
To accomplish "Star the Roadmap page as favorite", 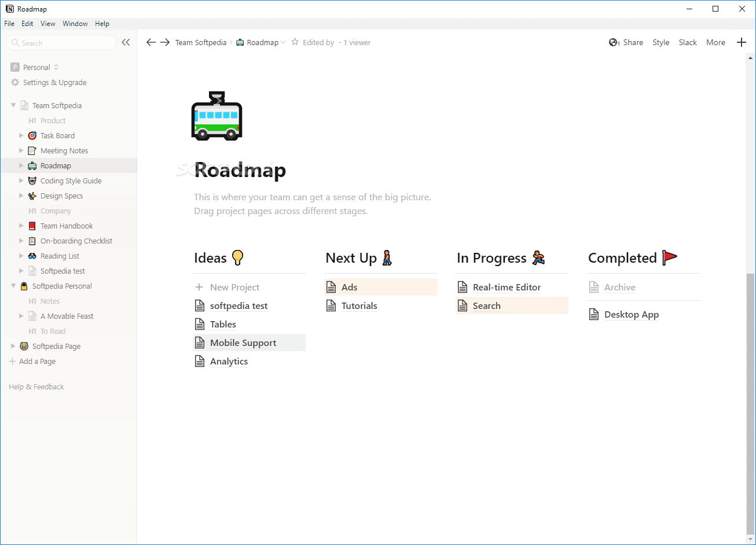I will [x=295, y=42].
